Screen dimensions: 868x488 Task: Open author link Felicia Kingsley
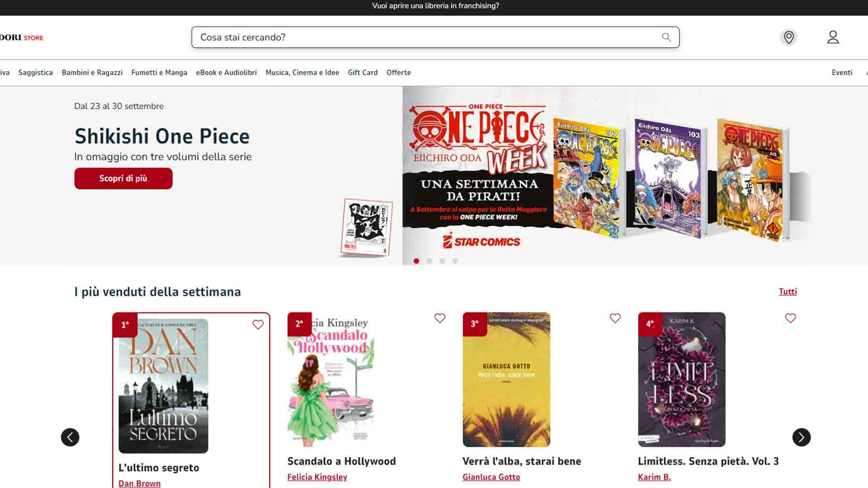coord(317,477)
